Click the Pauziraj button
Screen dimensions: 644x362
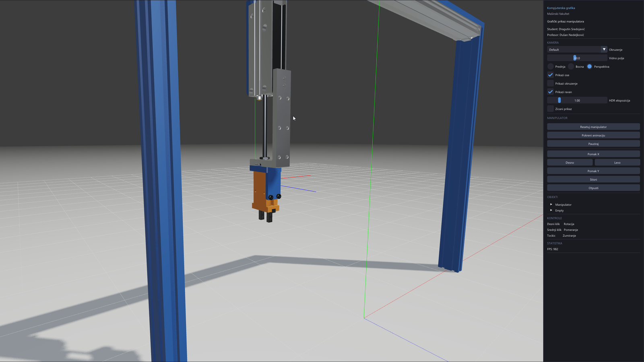(x=593, y=144)
